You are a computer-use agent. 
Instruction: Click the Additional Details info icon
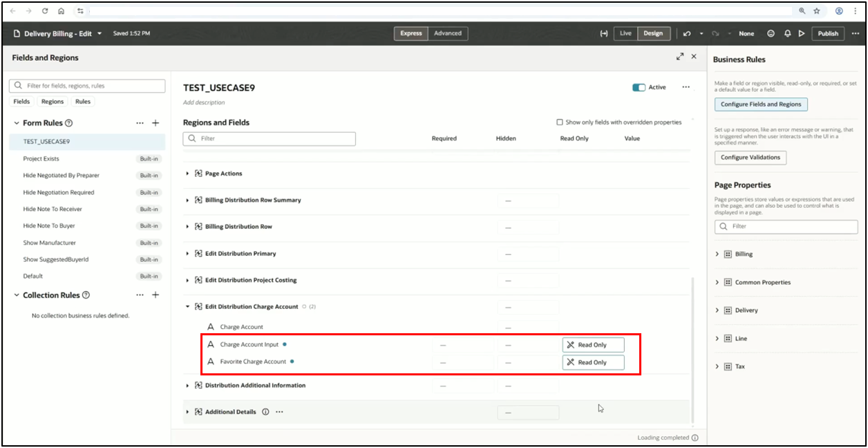pos(265,412)
